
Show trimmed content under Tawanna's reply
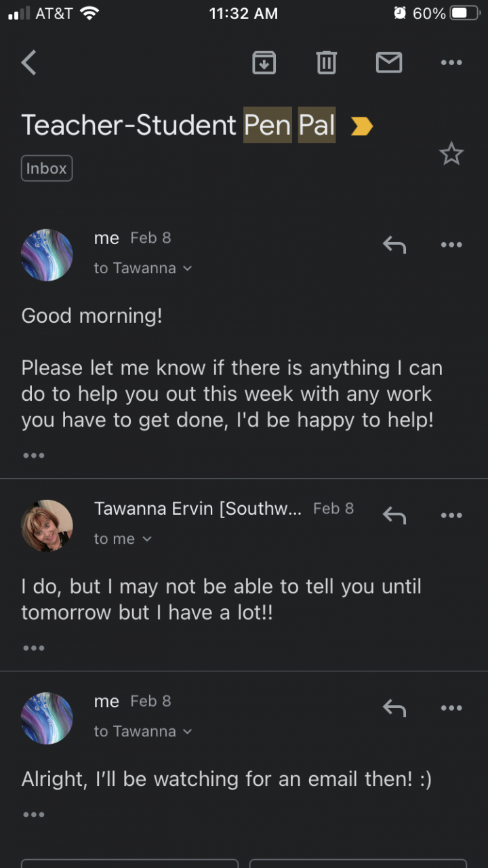[34, 648]
